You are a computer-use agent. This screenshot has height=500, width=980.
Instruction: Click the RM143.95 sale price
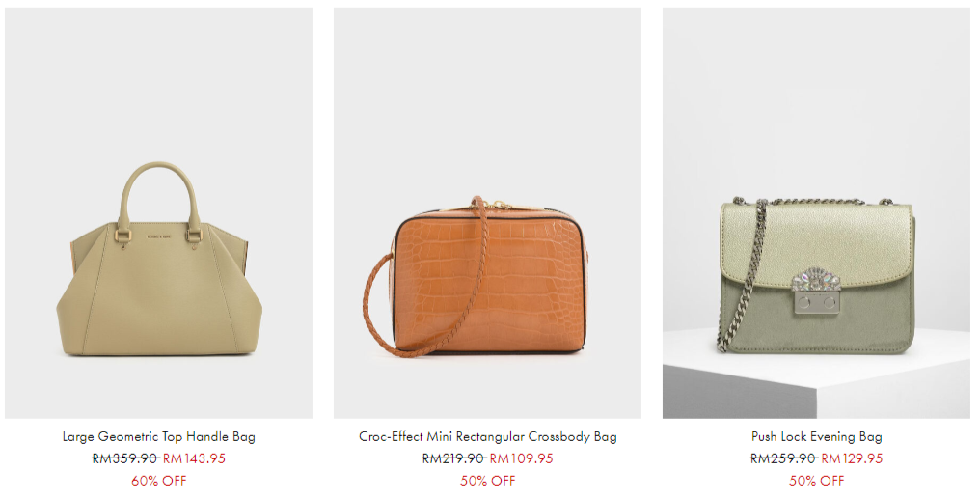[195, 458]
